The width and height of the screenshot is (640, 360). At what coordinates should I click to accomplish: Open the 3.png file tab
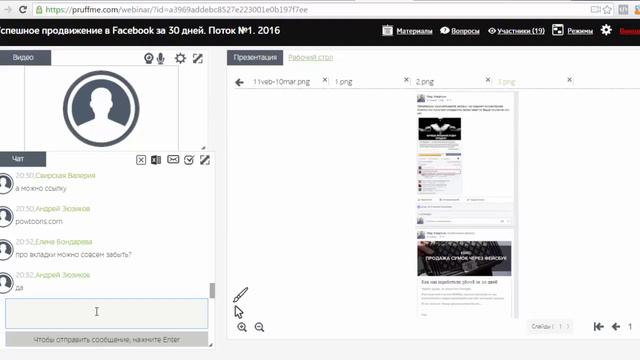coord(507,82)
